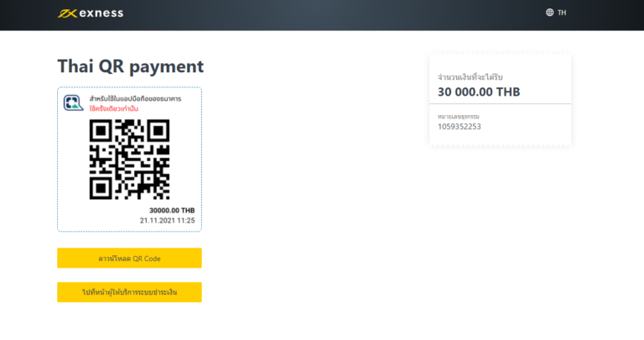Click the amount to receive label

(x=470, y=77)
